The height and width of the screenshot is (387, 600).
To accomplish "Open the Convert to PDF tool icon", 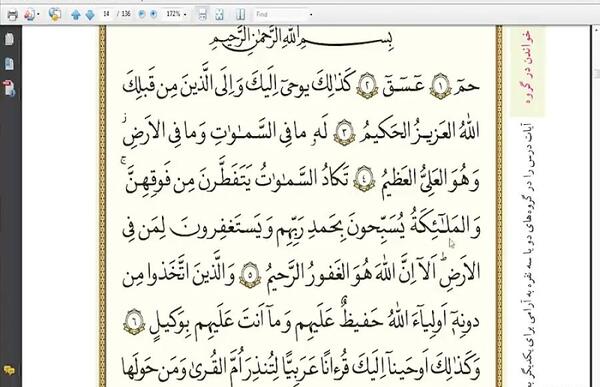I will tap(29, 15).
